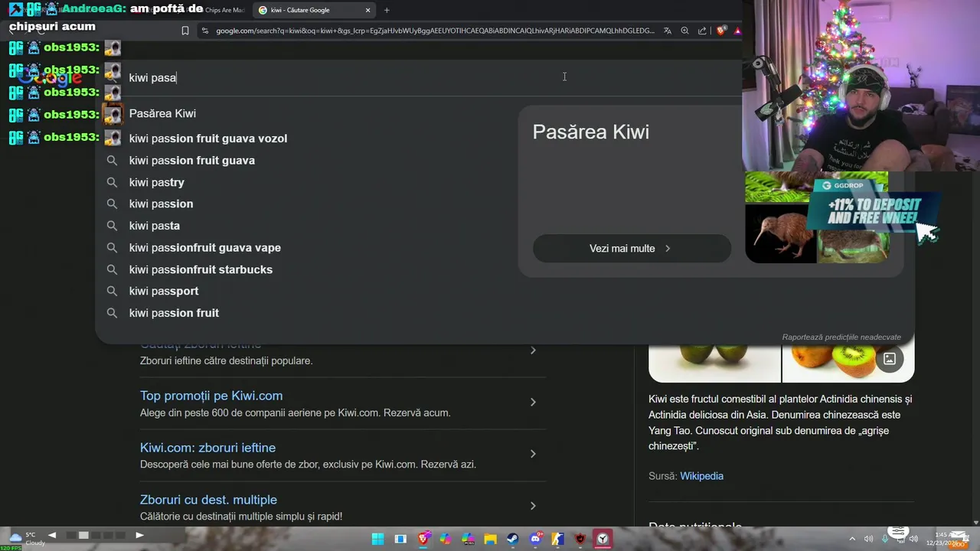Open 'Zboruri cu dest. multiple' link

(x=208, y=500)
